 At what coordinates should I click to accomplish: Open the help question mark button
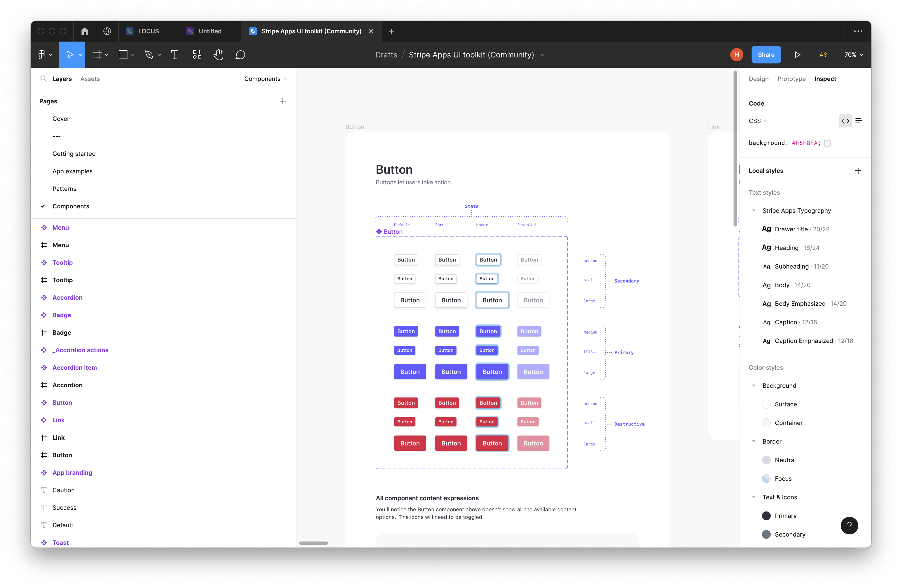pyautogui.click(x=849, y=525)
